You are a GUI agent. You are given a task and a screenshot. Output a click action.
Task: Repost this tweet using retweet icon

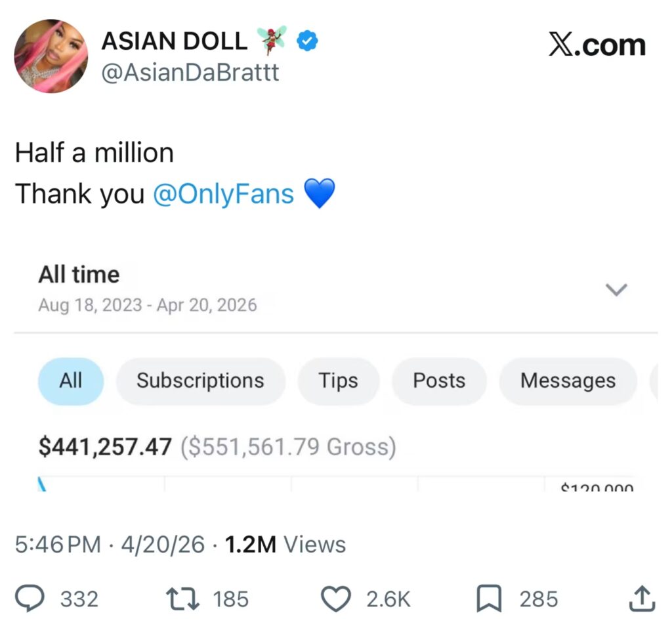183,598
